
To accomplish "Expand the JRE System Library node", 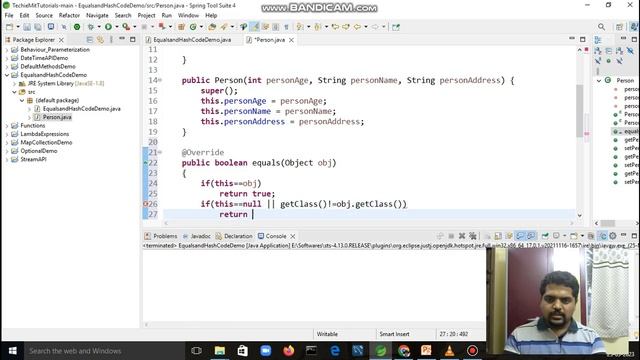I will (x=15, y=84).
